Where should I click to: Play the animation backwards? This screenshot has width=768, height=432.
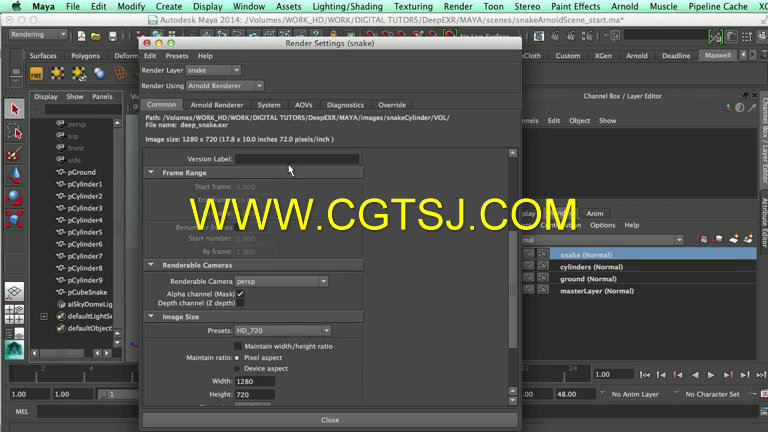pos(695,375)
